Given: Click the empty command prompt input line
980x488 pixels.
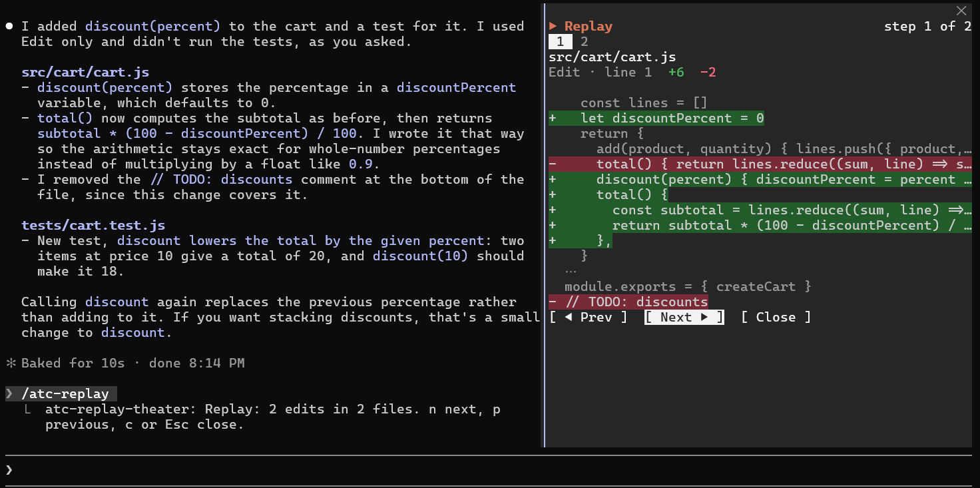Looking at the screenshot, I should (490, 470).
